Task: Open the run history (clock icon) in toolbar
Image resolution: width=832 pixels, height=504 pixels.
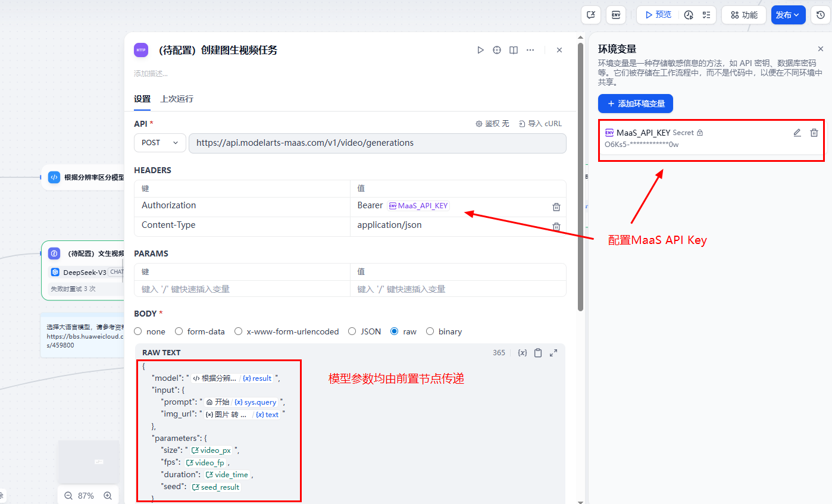Action: (x=820, y=15)
